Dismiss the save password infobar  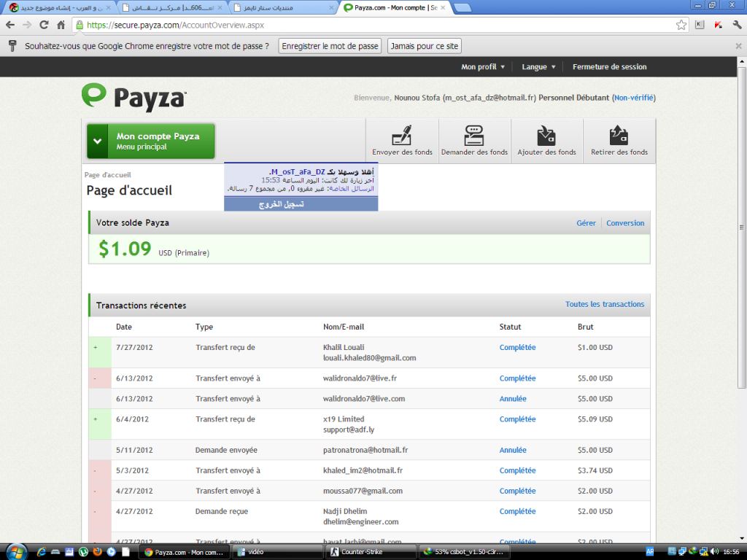point(738,46)
